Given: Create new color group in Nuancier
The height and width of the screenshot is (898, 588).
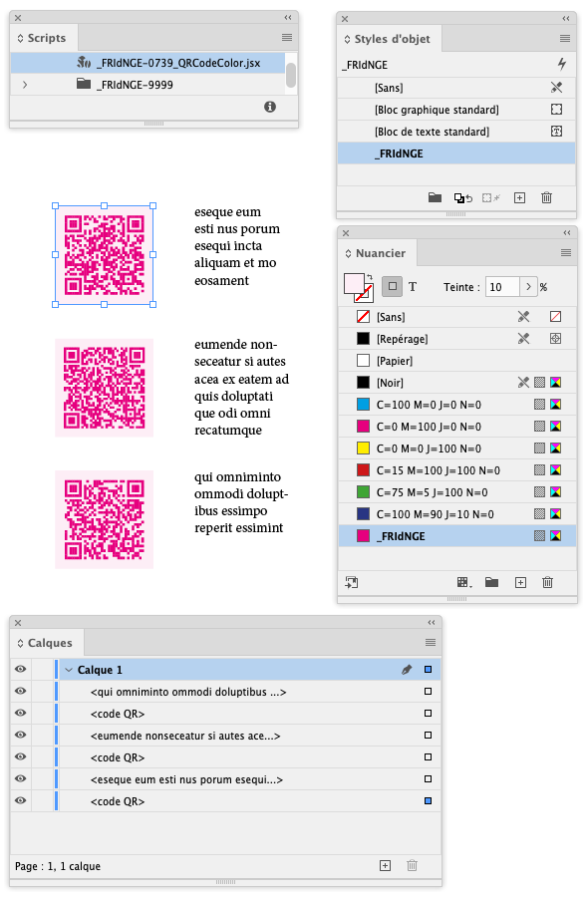Looking at the screenshot, I should pyautogui.click(x=491, y=582).
